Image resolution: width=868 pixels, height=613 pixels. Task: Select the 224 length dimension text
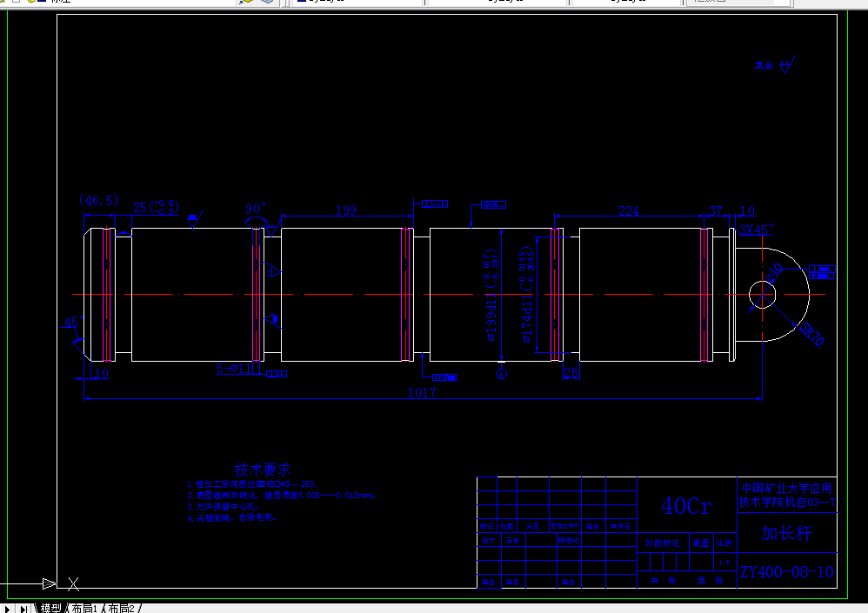pyautogui.click(x=628, y=210)
